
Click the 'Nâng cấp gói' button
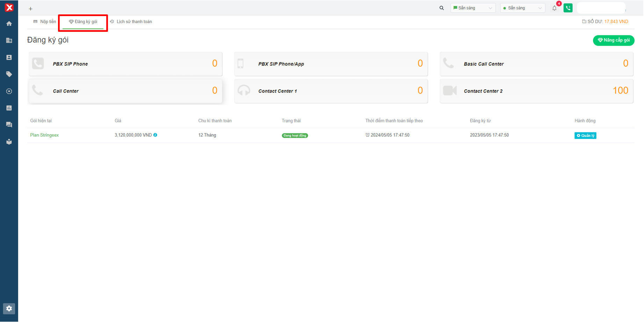[614, 40]
